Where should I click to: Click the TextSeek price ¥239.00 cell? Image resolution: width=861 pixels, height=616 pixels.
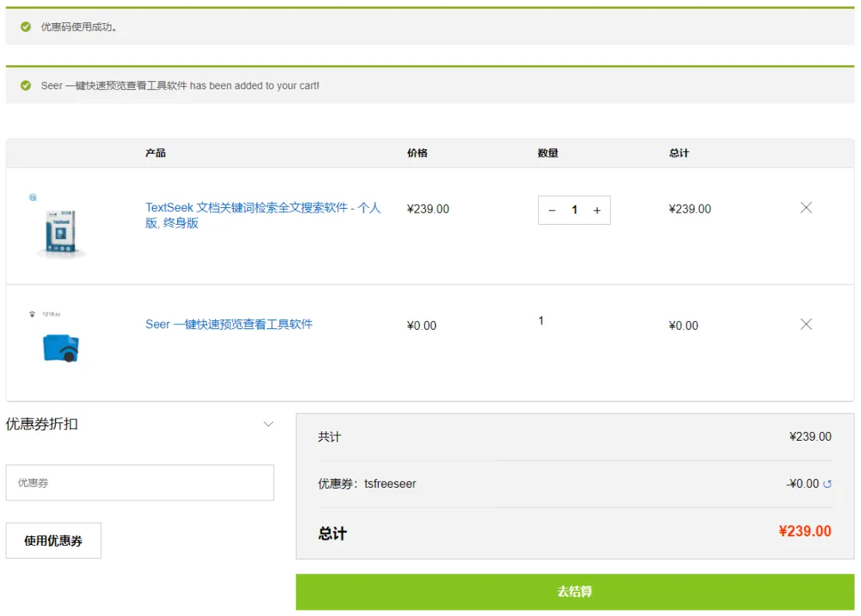[428, 209]
